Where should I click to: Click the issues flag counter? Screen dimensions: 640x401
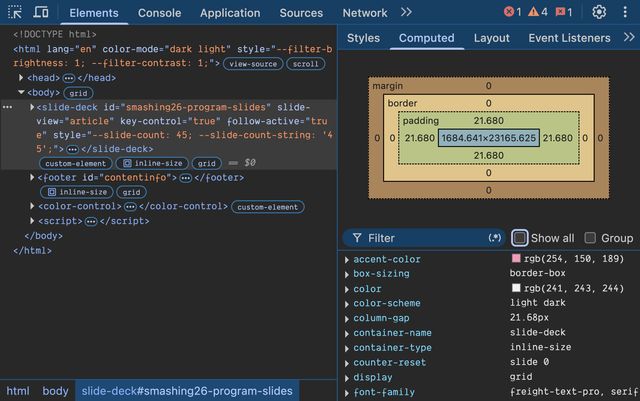click(x=564, y=12)
